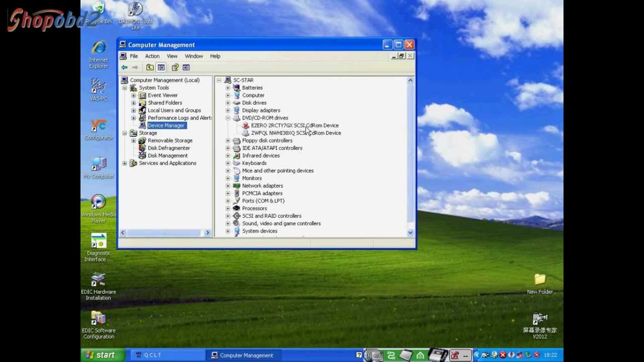The image size is (644, 362).
Task: Open the Action menu
Action: point(152,56)
